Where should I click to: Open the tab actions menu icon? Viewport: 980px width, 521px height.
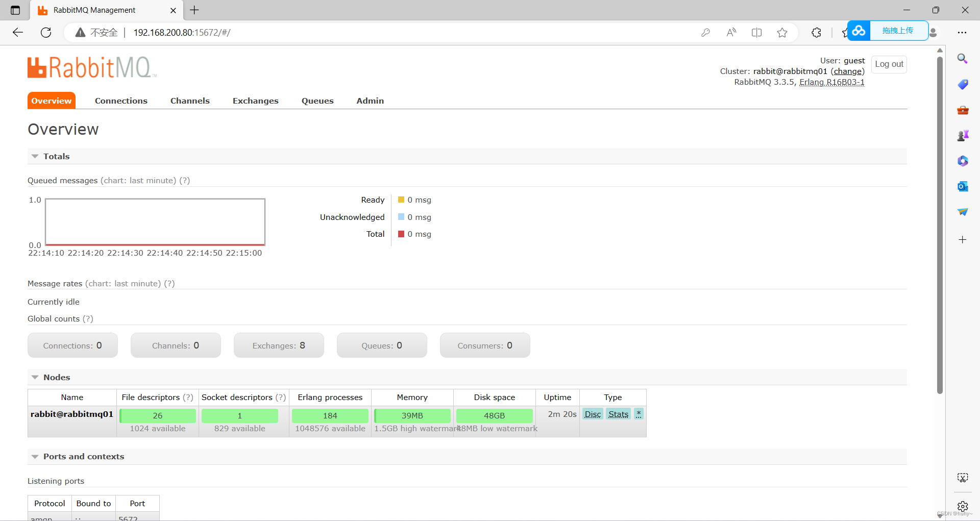pos(15,10)
